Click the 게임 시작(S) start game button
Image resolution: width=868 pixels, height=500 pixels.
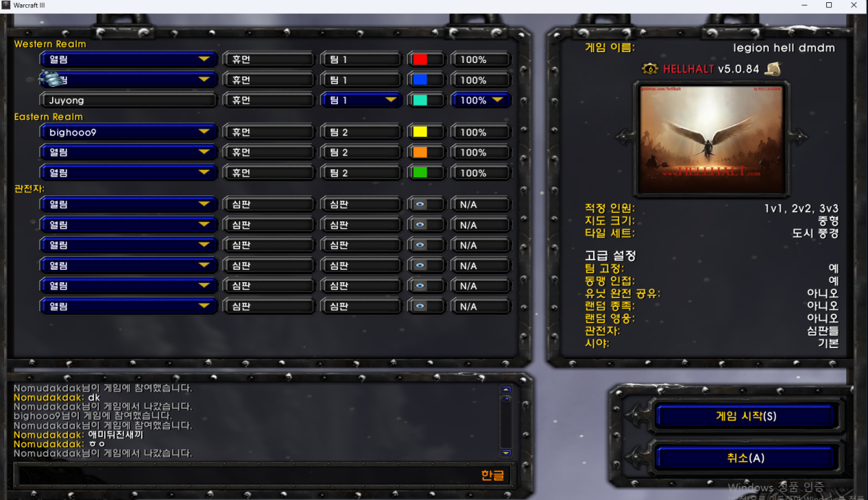coord(745,417)
